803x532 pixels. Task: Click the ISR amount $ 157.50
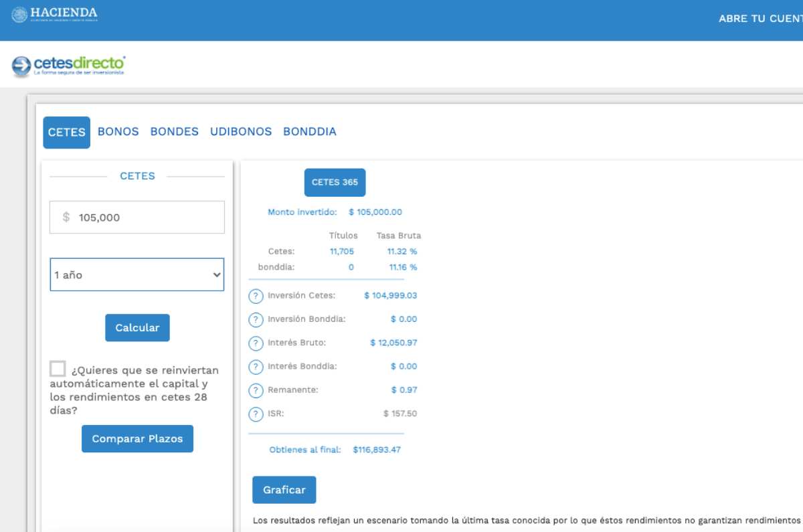pos(400,414)
